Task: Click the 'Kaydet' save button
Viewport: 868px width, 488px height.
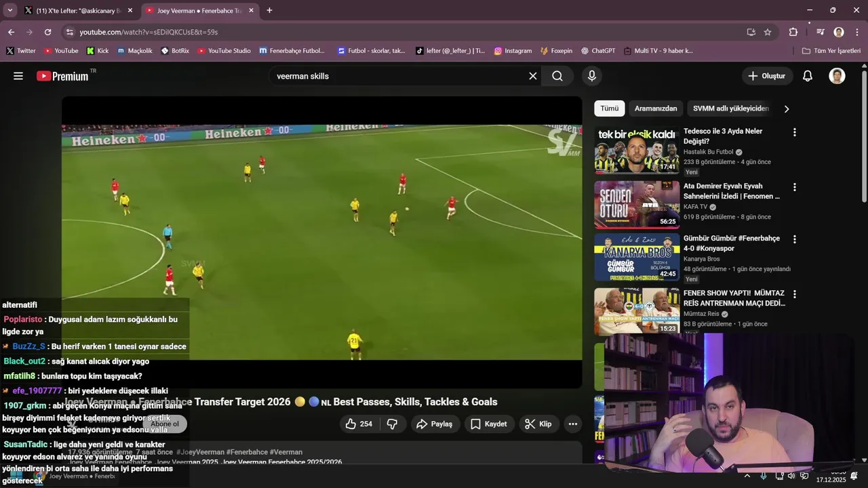Action: pyautogui.click(x=488, y=424)
